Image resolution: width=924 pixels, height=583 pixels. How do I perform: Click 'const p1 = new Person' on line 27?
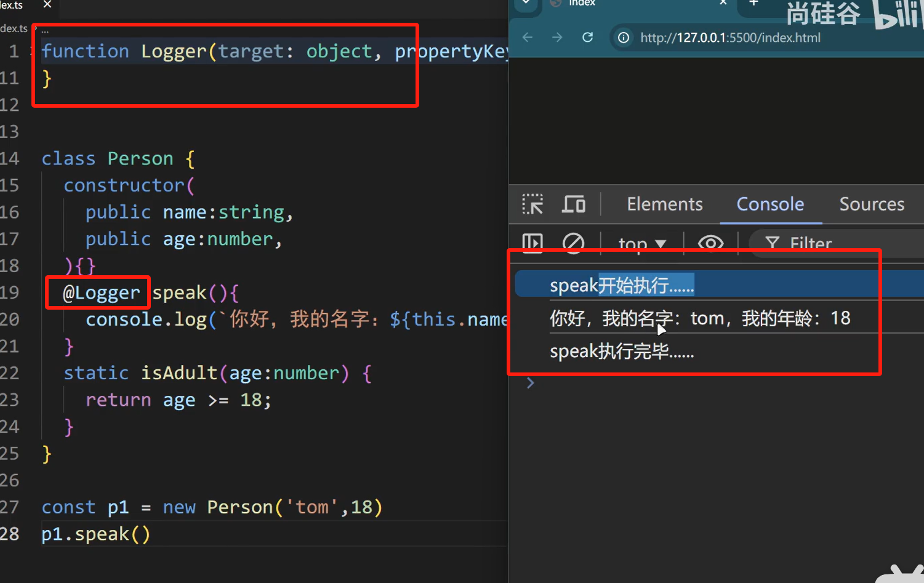click(157, 507)
